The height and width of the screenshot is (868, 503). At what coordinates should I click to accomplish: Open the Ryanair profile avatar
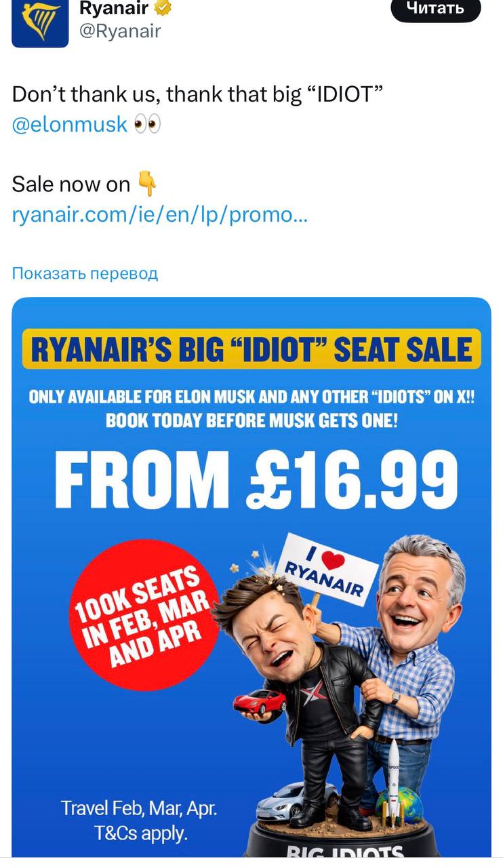tap(40, 22)
